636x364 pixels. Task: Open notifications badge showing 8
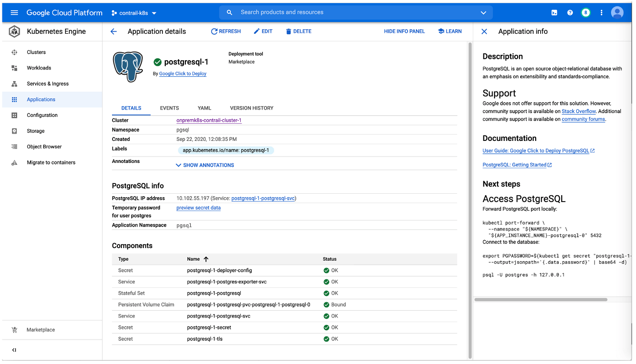586,13
